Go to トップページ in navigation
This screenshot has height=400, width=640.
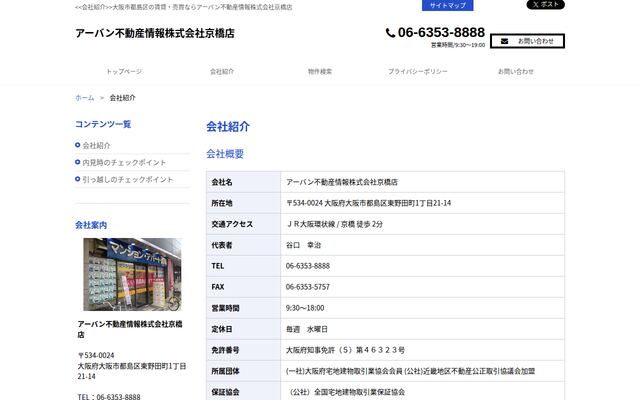(x=124, y=71)
